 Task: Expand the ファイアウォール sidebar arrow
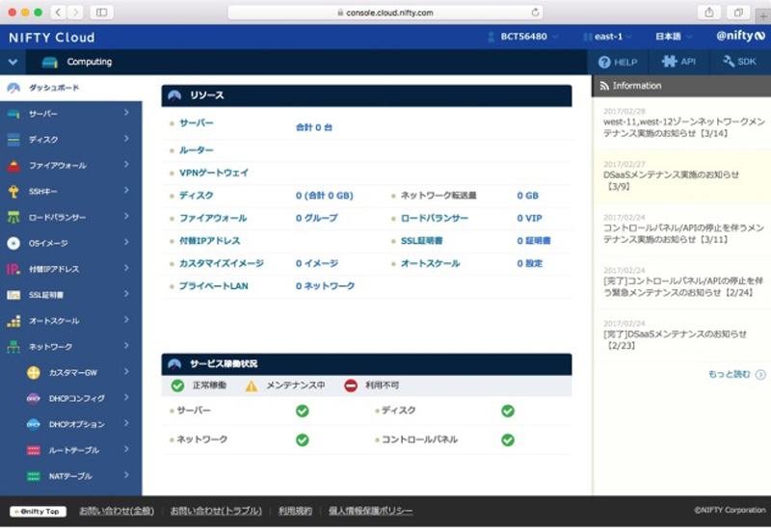[x=126, y=165]
